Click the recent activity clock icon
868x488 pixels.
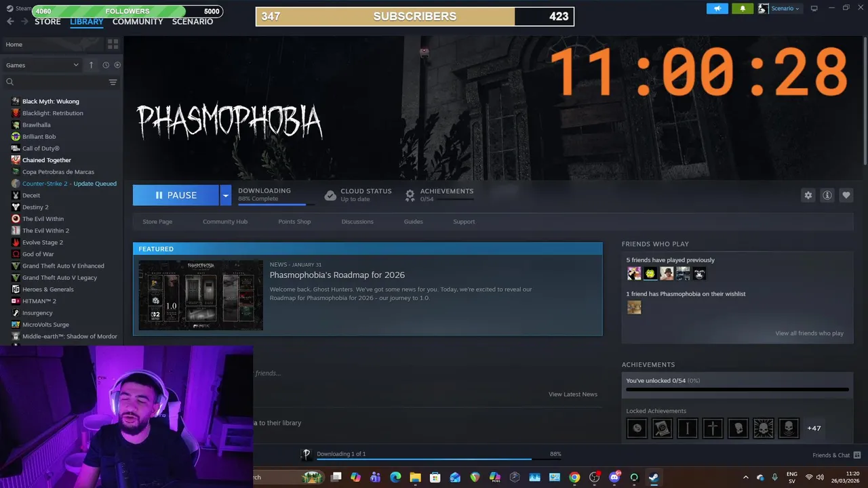click(106, 65)
